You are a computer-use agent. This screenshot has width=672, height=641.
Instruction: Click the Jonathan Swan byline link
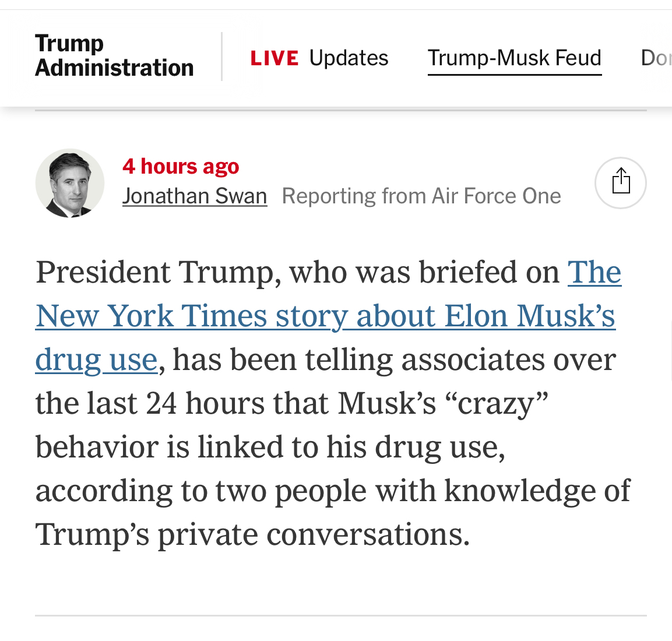(x=195, y=196)
